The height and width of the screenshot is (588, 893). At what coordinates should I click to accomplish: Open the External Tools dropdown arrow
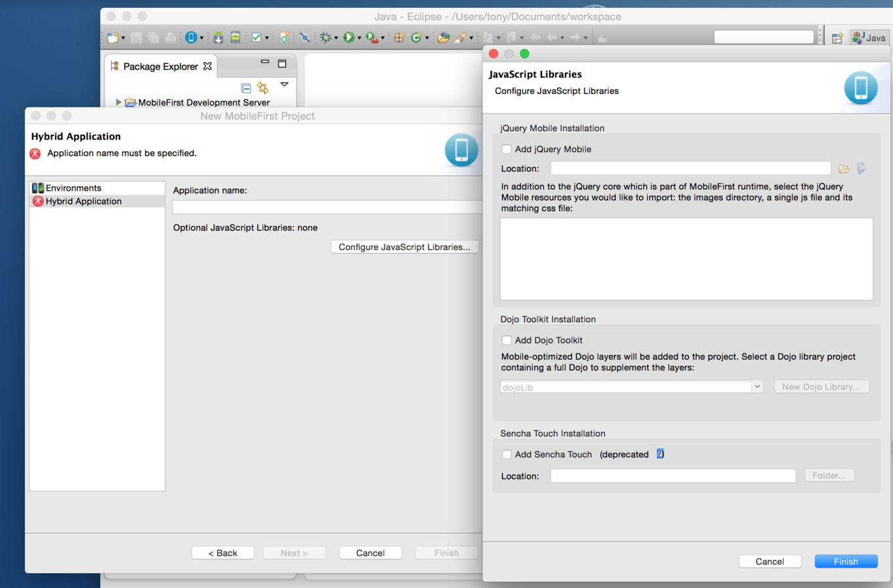tap(383, 39)
